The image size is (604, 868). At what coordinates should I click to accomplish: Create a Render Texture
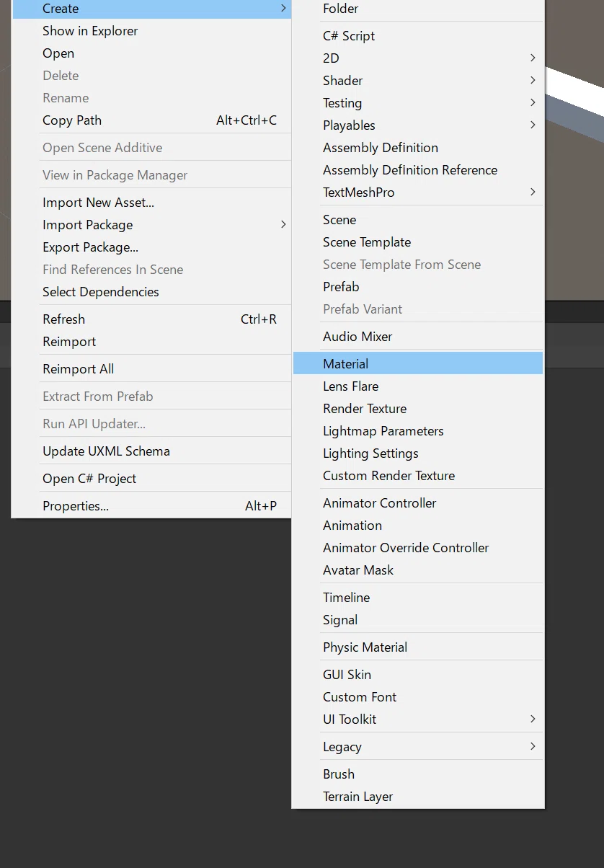tap(418, 409)
